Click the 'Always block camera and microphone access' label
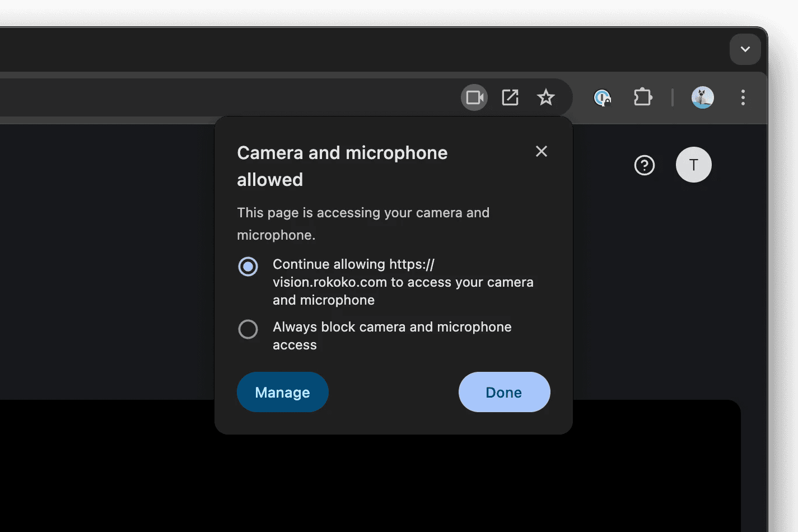The height and width of the screenshot is (532, 798). coord(392,335)
